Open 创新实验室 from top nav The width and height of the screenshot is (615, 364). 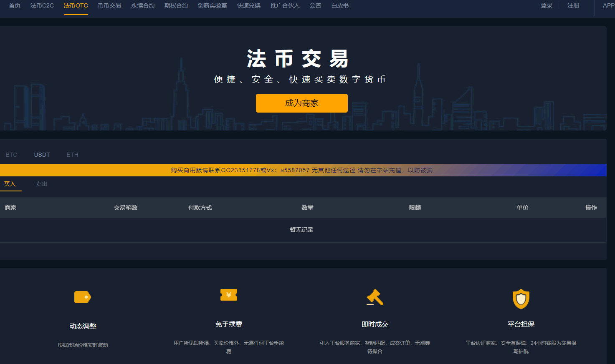click(x=213, y=6)
